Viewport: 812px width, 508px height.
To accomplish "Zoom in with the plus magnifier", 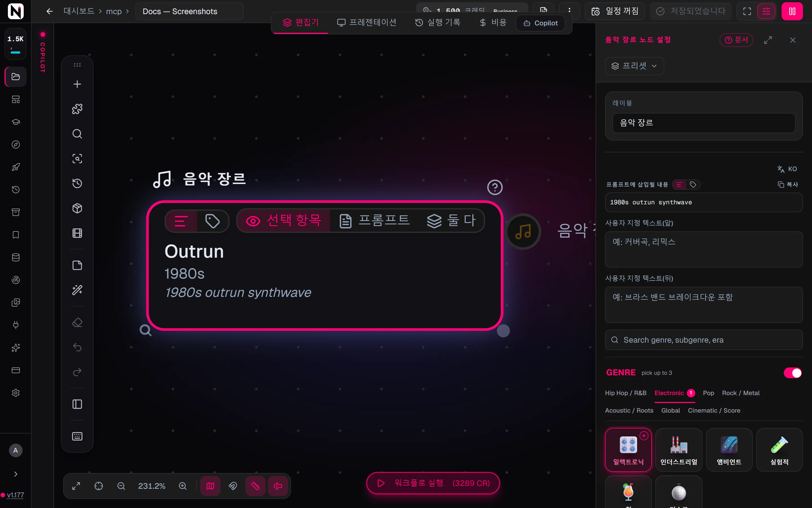I will (x=182, y=486).
